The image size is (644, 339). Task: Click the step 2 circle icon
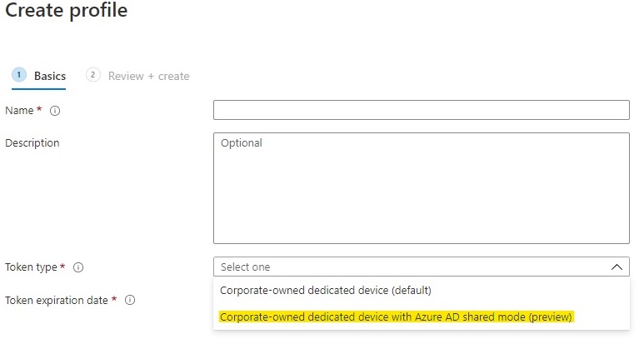click(93, 75)
